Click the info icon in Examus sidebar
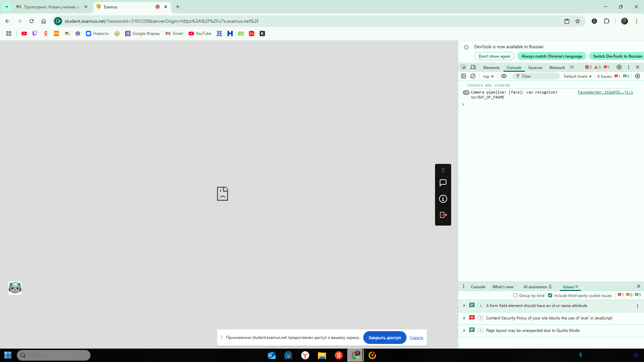 (443, 199)
